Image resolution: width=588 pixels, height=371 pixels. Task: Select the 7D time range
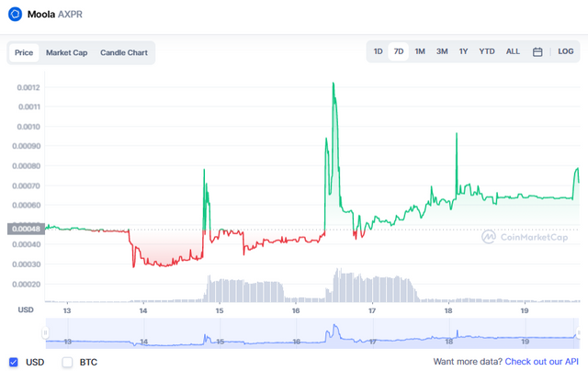pyautogui.click(x=398, y=51)
